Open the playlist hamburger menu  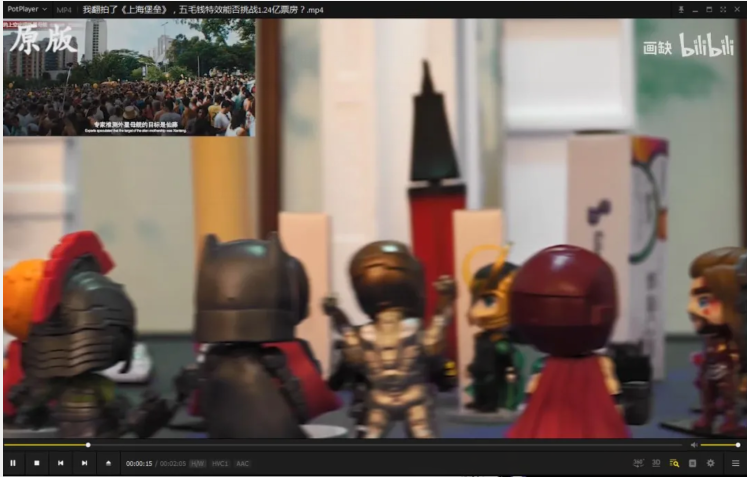click(x=735, y=463)
